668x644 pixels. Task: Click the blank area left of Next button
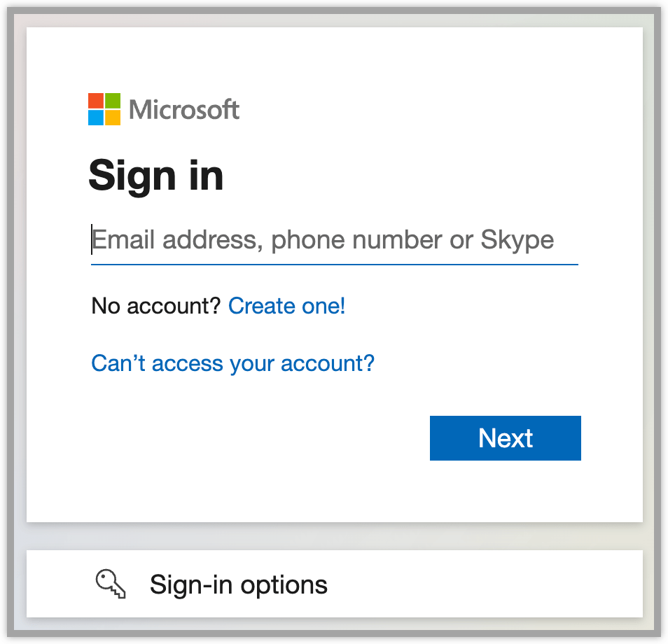click(x=245, y=438)
